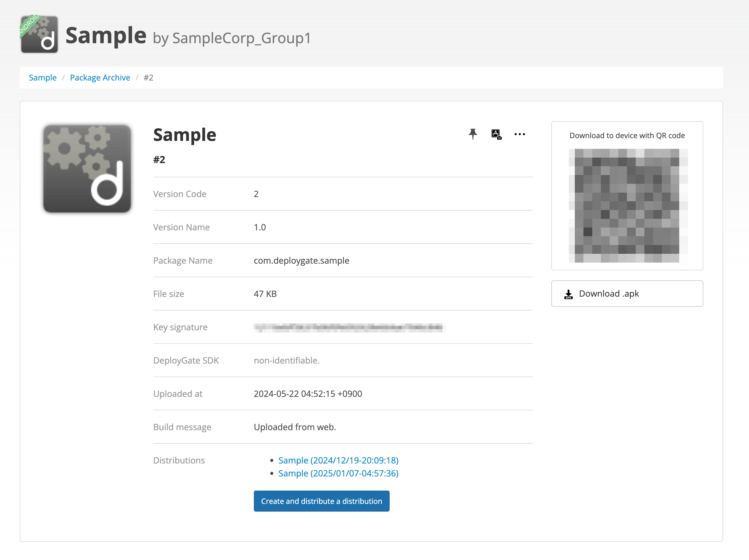Open distribution Sample (2024/12/19-20:09:18)
The width and height of the screenshot is (749, 560).
coord(338,460)
